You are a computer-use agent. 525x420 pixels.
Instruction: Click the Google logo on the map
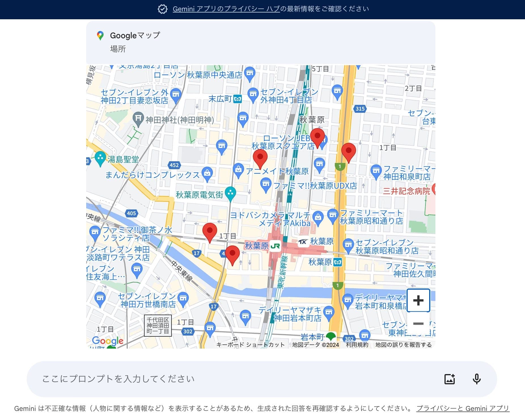point(108,341)
